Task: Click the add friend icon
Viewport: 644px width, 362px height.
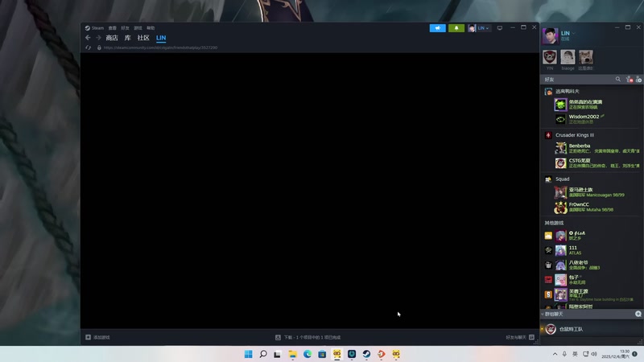Action: (x=629, y=79)
